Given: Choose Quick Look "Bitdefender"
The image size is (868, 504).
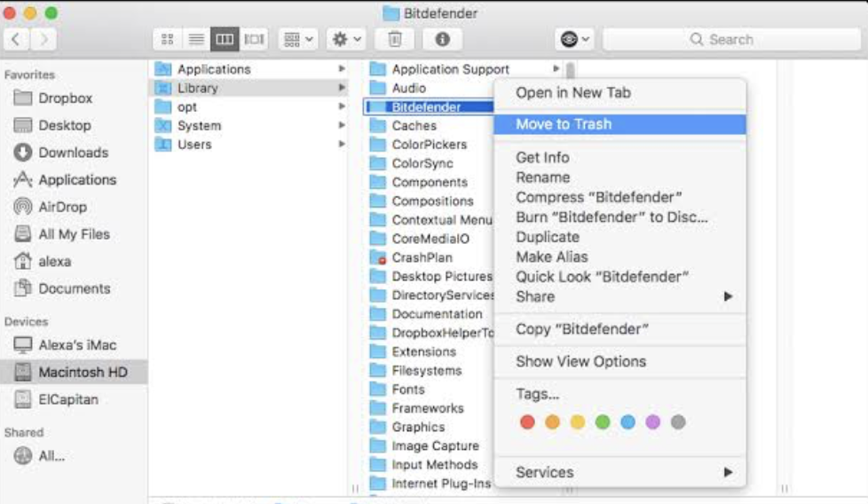Looking at the screenshot, I should (x=620, y=277).
